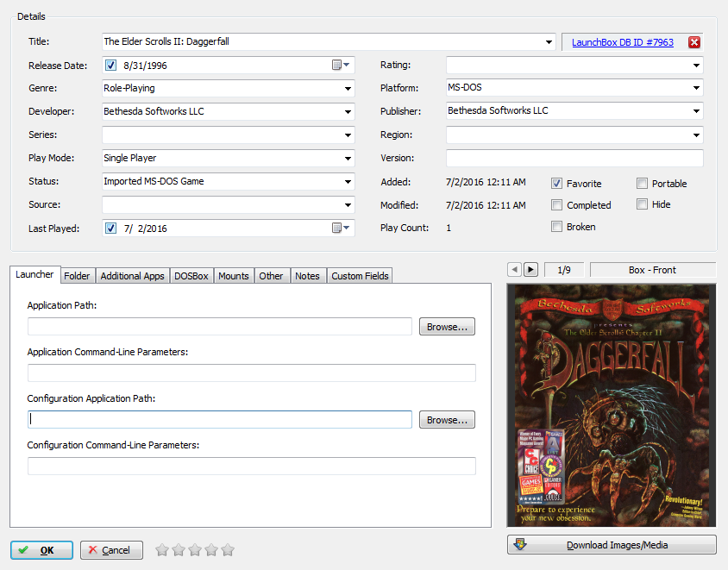Open the Other tab
The height and width of the screenshot is (570, 728).
click(271, 276)
